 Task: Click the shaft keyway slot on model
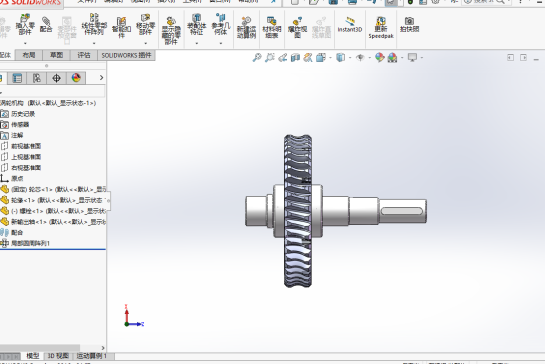[x=401, y=211]
